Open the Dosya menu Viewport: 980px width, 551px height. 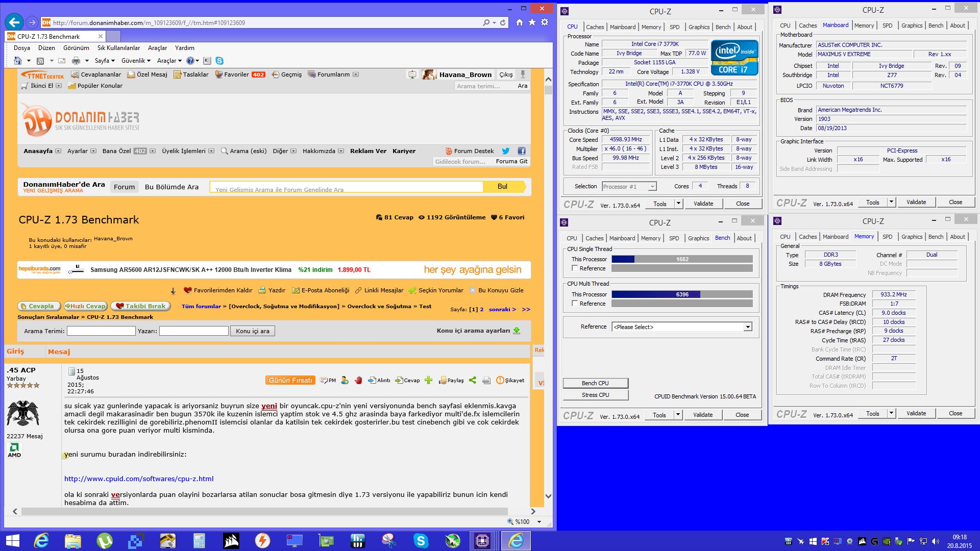(x=22, y=48)
